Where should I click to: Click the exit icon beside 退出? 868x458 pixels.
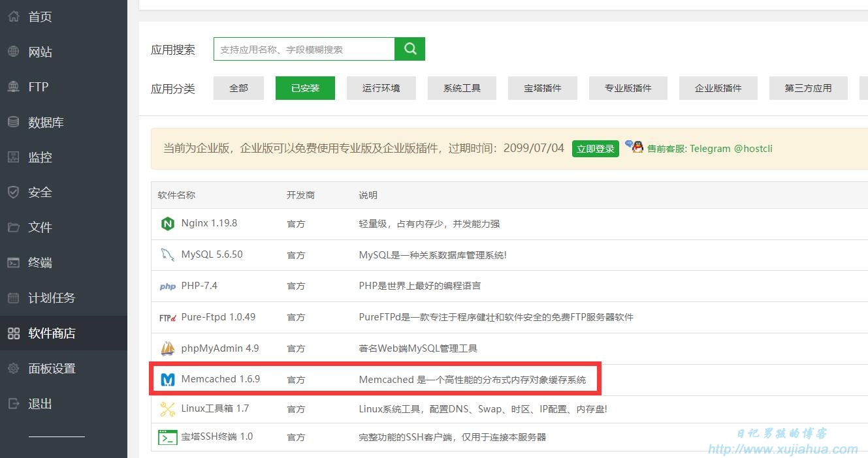[14, 404]
